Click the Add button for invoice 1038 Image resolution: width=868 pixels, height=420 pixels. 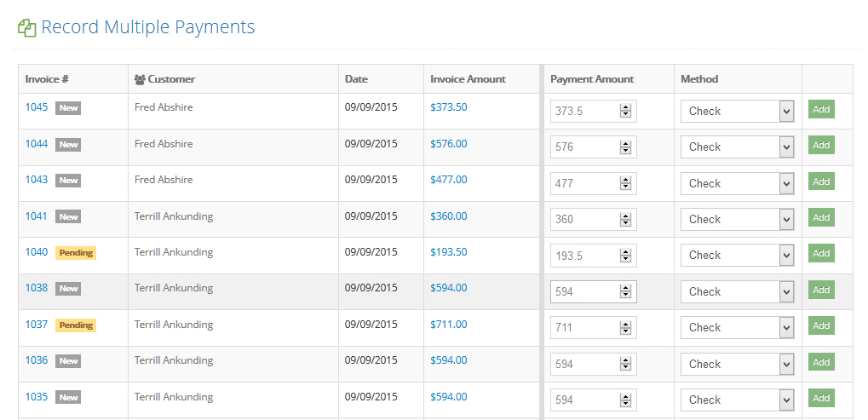coord(821,290)
